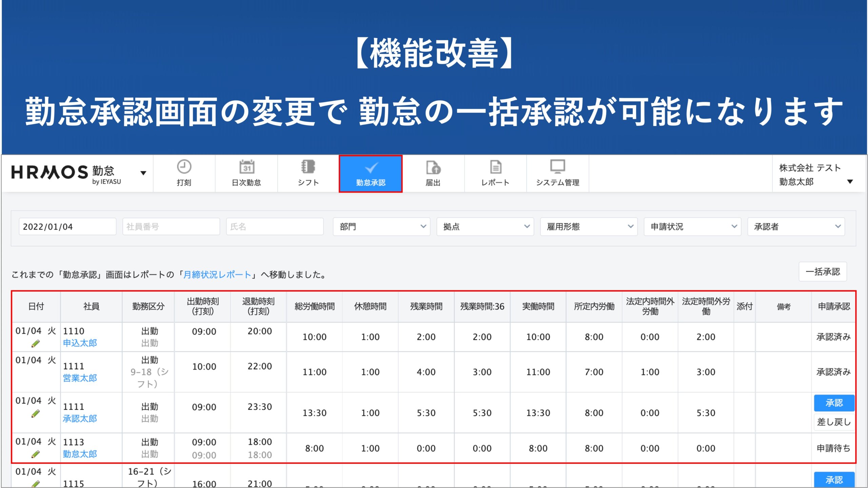Click 差し戻し button for 承認太郎 row
This screenshot has width=868, height=488.
point(834,422)
